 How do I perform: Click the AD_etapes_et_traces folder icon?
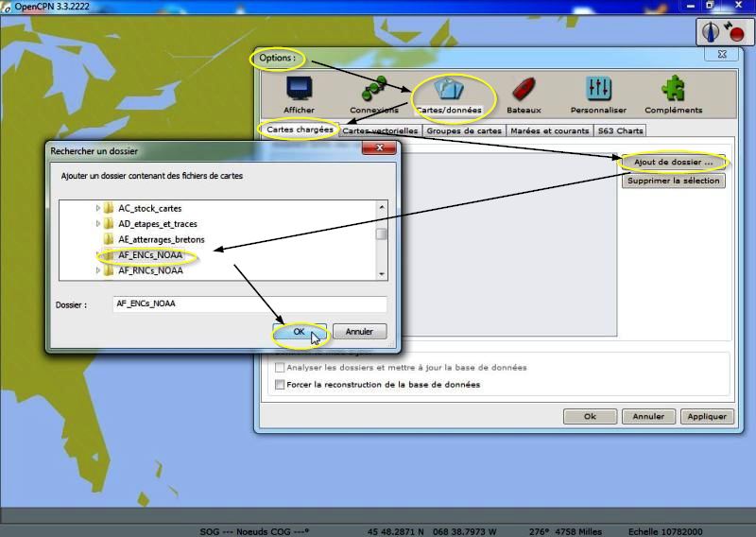tap(109, 224)
